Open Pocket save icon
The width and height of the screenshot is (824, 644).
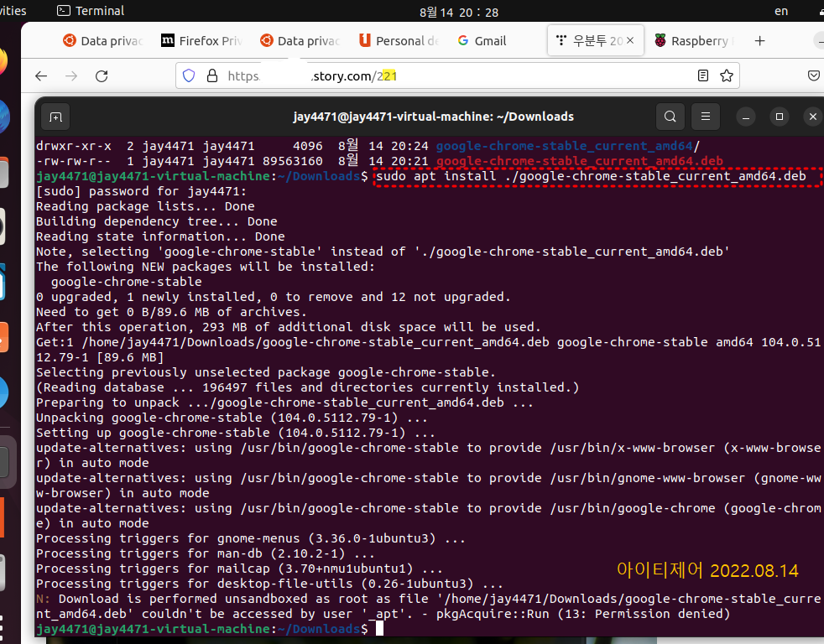point(813,75)
